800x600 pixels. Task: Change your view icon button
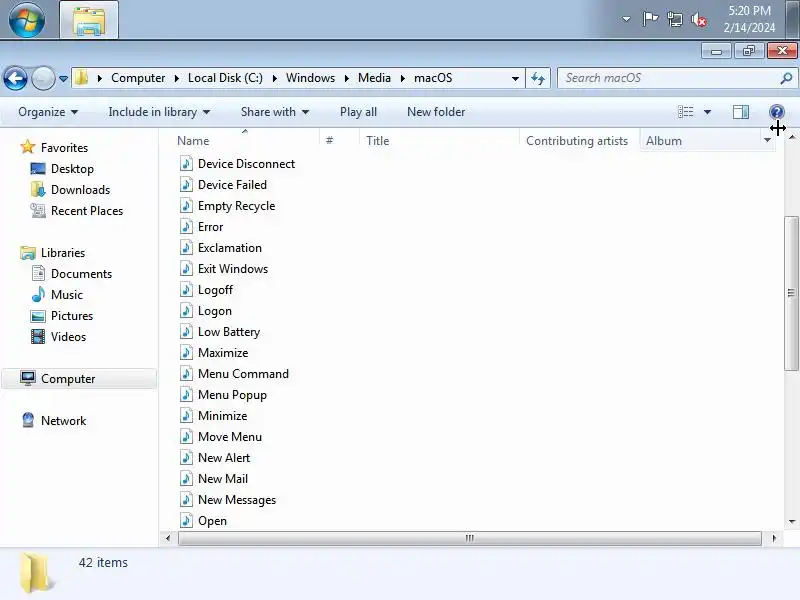pyautogui.click(x=685, y=112)
